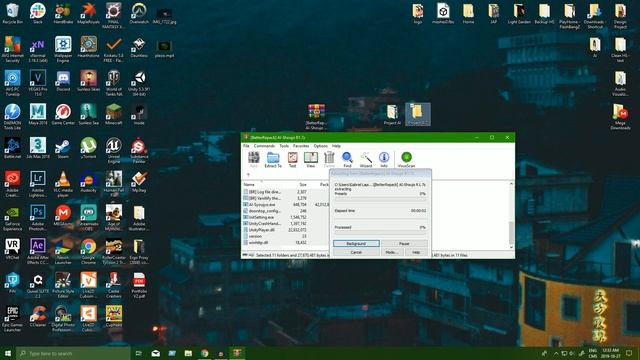The width and height of the screenshot is (640, 360).
Task: Click the Find toolbar icon in WinRAR
Action: pos(347,160)
